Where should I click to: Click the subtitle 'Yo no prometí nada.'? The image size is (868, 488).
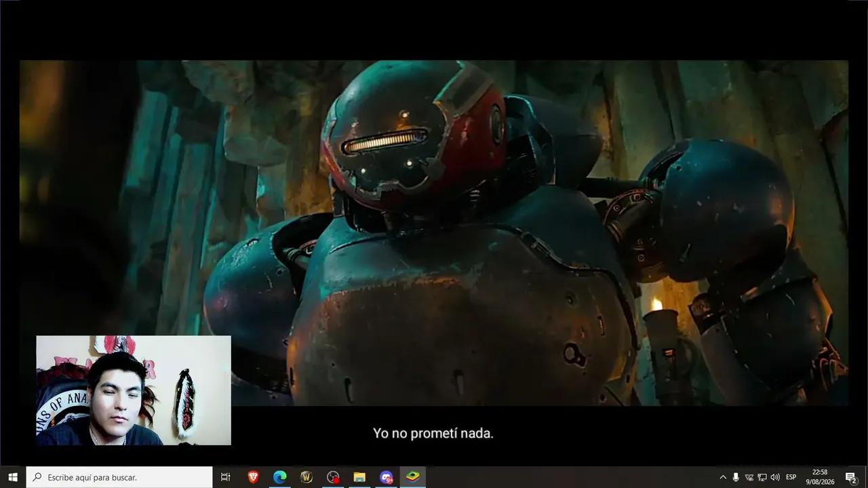[x=433, y=433]
